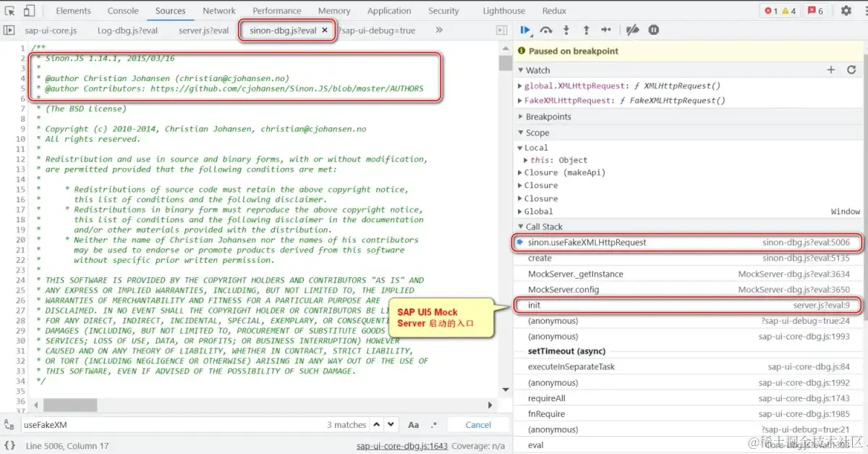The image size is (868, 454).
Task: Switch to the Network tab
Action: (219, 11)
